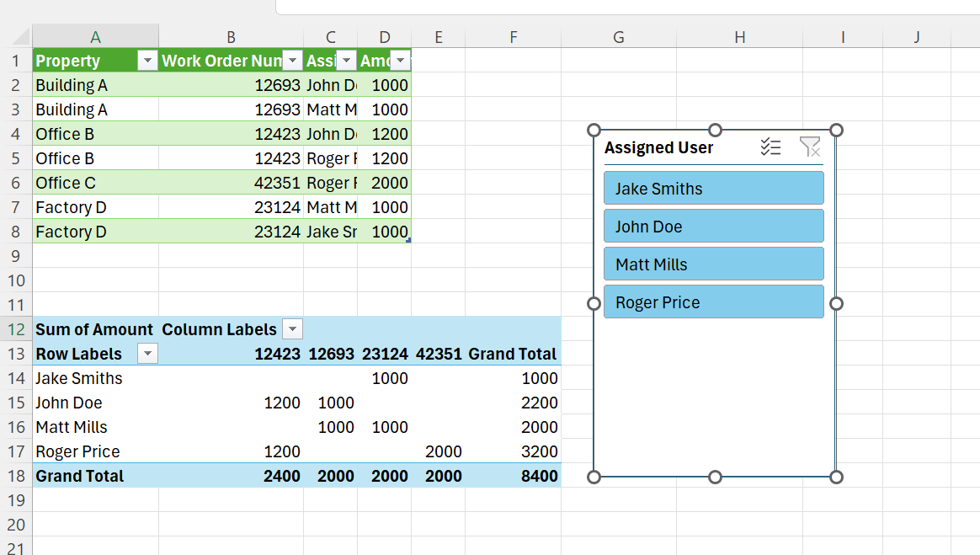Toggle Matt Mills slicer item
Screen dimensions: 980x555
[714, 264]
